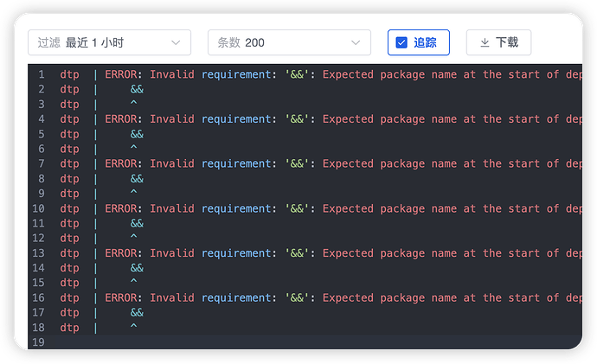Image resolution: width=597 pixels, height=364 pixels.
Task: Select log line number 6
Action: 42,149
